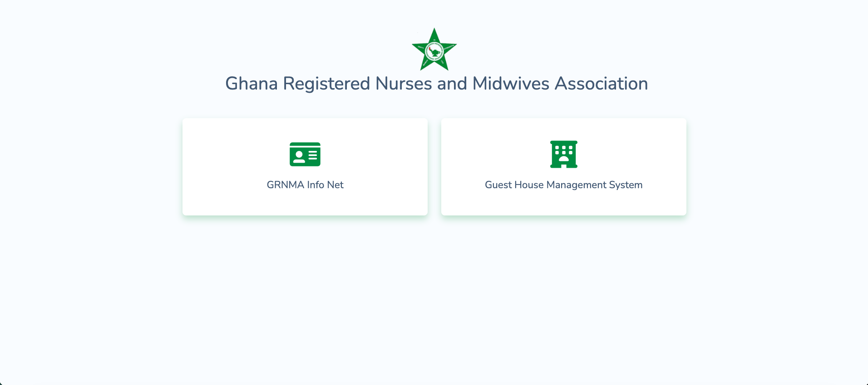This screenshot has height=385, width=868.
Task: Click the word "and" in the page heading
Action: point(452,84)
